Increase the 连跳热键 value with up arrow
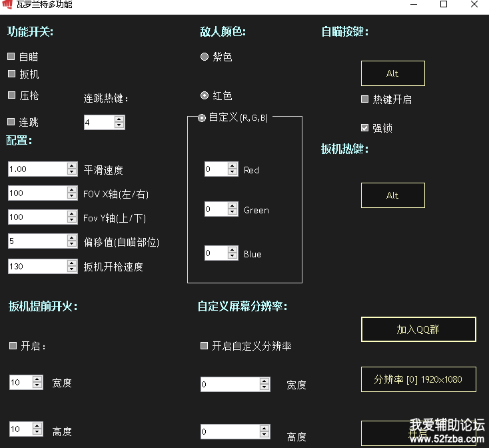Screen dimensions: 489x448 (x=119, y=119)
